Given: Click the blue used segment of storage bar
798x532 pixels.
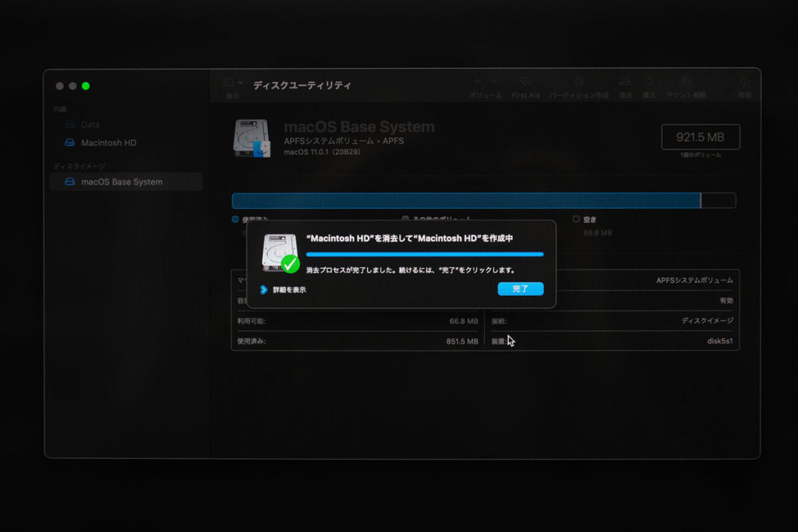Looking at the screenshot, I should coord(466,200).
